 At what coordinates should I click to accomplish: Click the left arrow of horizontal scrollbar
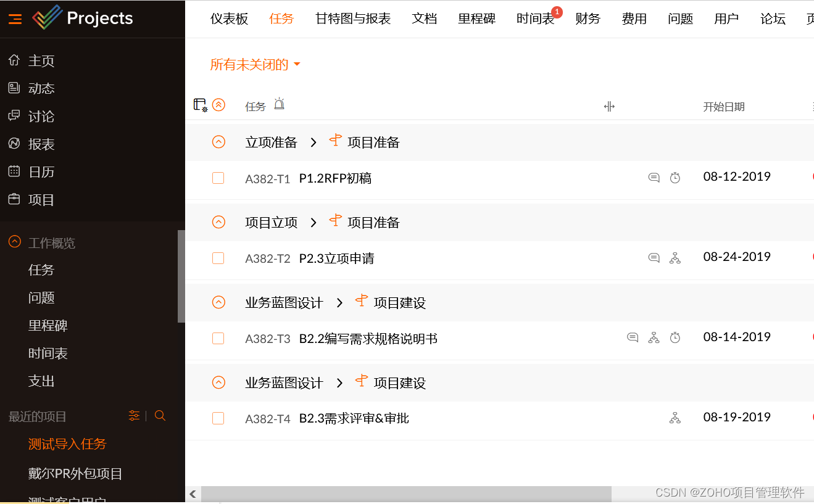coord(193,494)
